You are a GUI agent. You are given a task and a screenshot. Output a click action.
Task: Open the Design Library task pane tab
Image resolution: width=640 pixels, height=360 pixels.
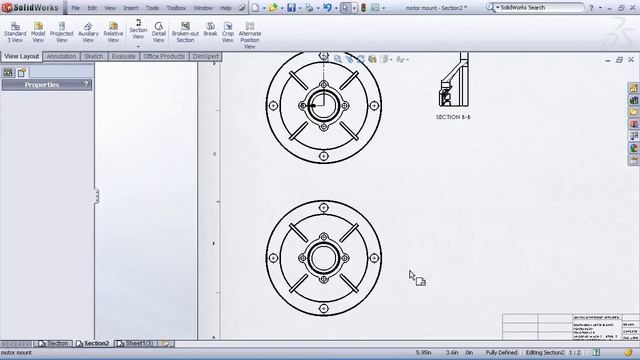[x=633, y=100]
